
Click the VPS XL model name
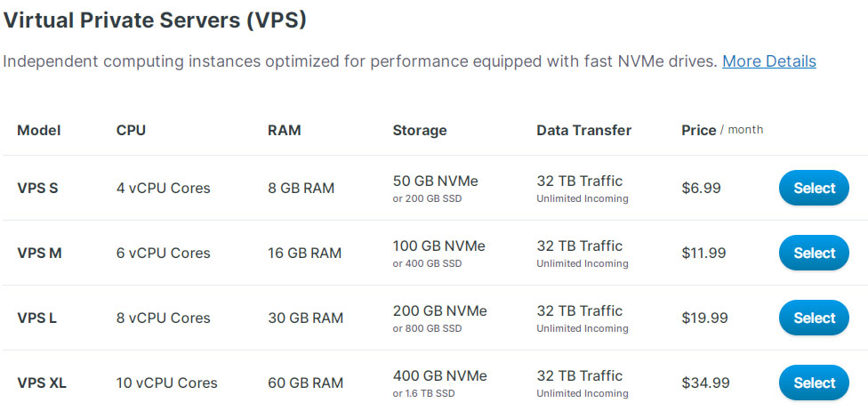[x=42, y=383]
